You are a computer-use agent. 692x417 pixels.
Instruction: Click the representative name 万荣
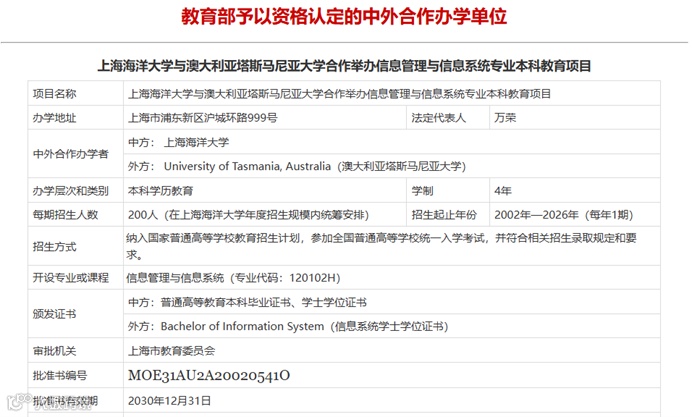[x=505, y=118]
